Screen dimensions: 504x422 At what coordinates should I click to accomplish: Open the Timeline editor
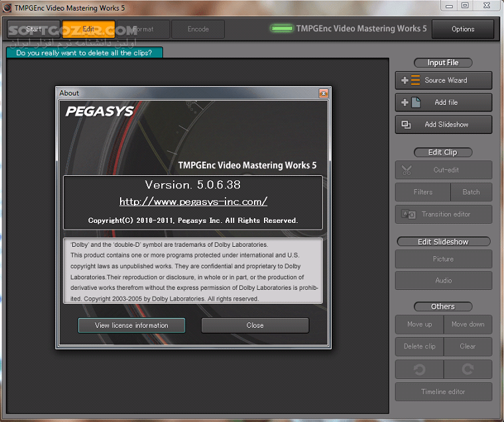click(x=443, y=391)
